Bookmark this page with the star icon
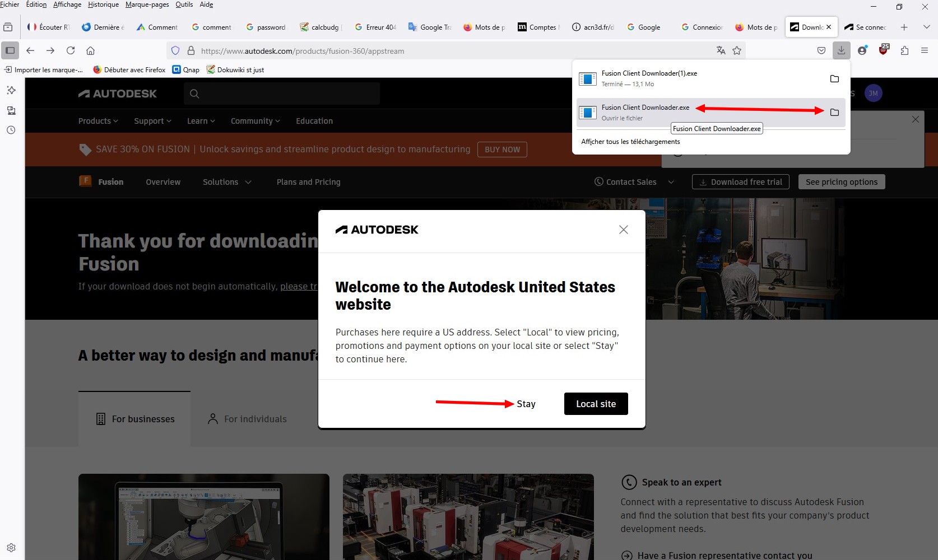 737,50
